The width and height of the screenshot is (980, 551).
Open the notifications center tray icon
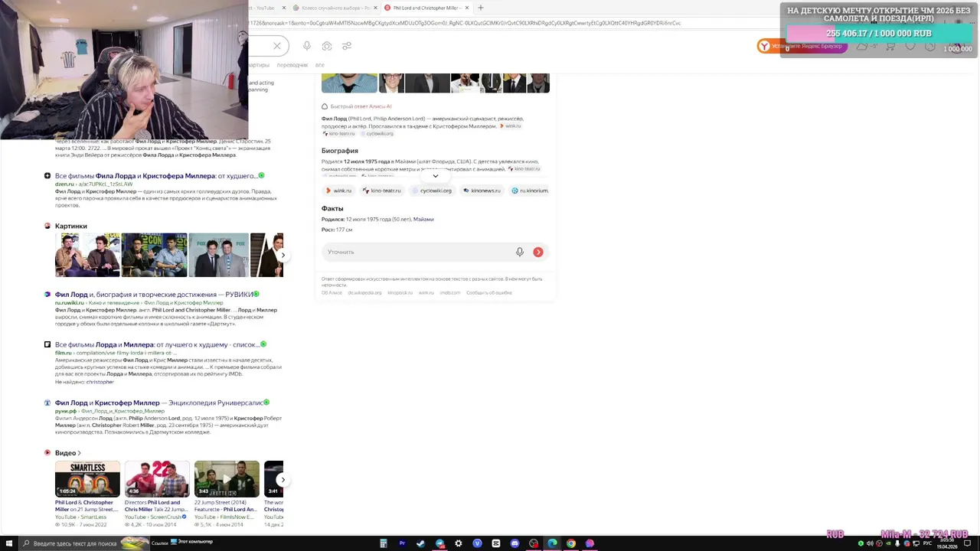click(969, 543)
